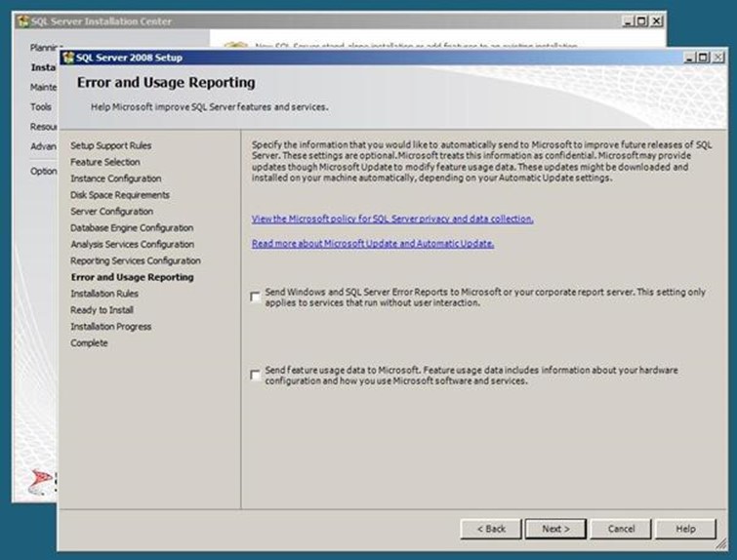The height and width of the screenshot is (560, 737).
Task: Close the SQL Server Installation Center window
Action: click(x=657, y=21)
